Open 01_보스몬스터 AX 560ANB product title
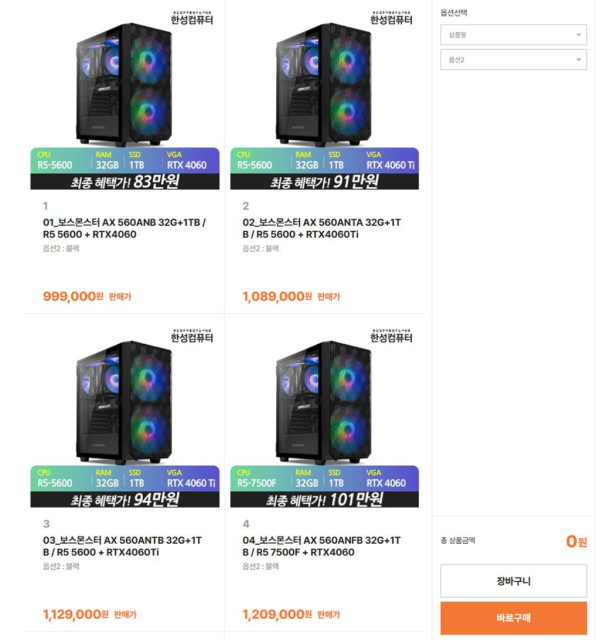The width and height of the screenshot is (600, 640). click(124, 228)
